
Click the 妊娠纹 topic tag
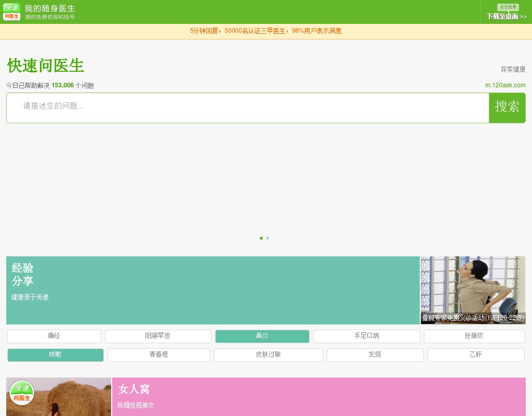474,336
